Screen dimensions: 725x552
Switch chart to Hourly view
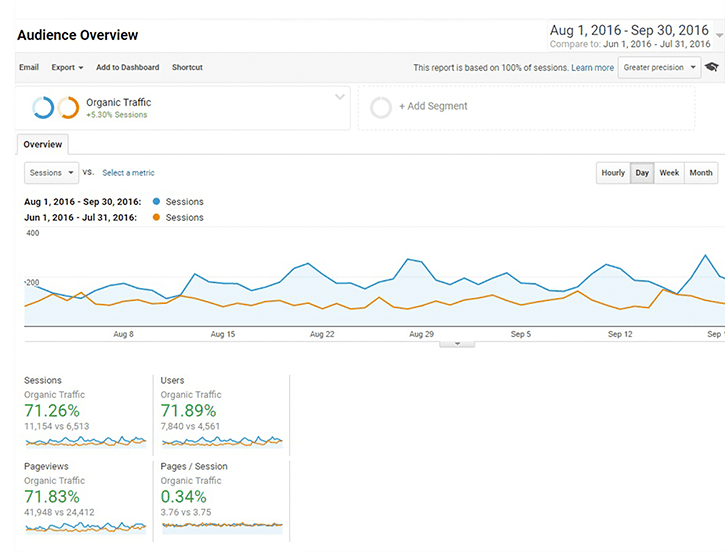pyautogui.click(x=613, y=173)
